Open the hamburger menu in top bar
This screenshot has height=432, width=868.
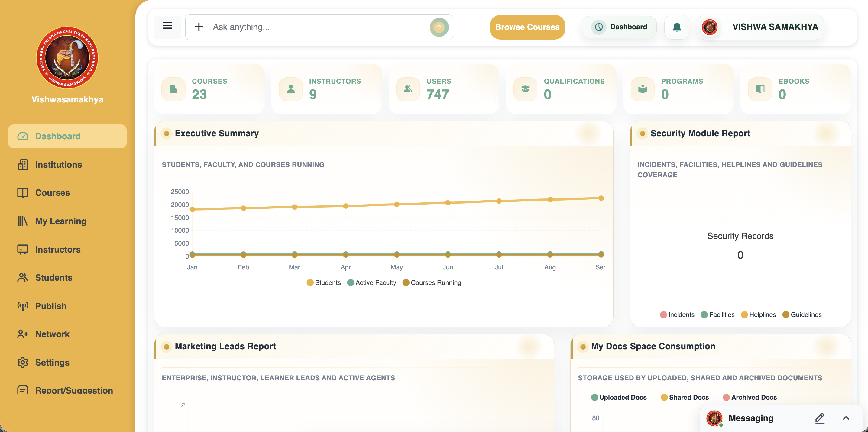coord(167,26)
